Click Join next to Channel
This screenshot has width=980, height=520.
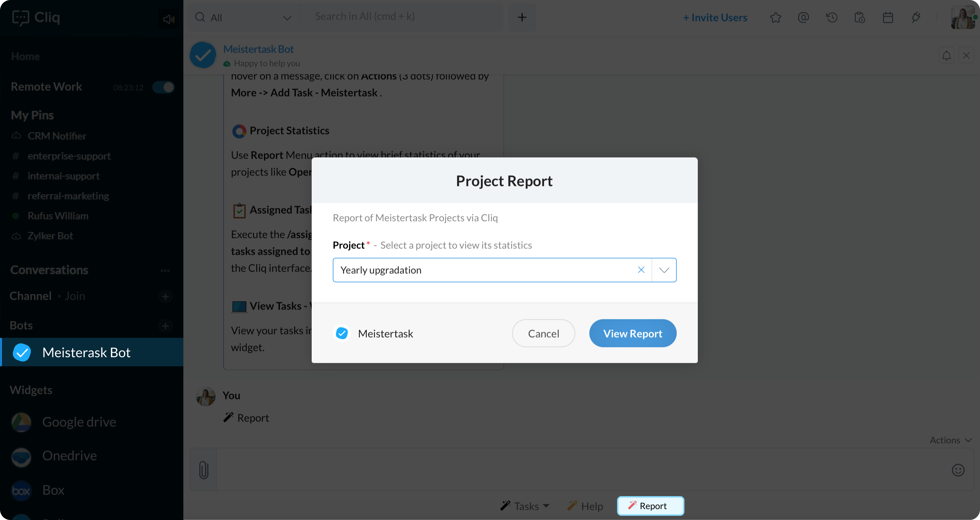74,296
